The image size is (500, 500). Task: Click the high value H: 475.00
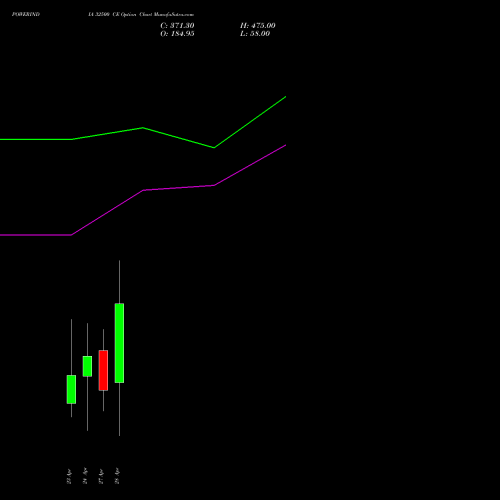pos(258,26)
